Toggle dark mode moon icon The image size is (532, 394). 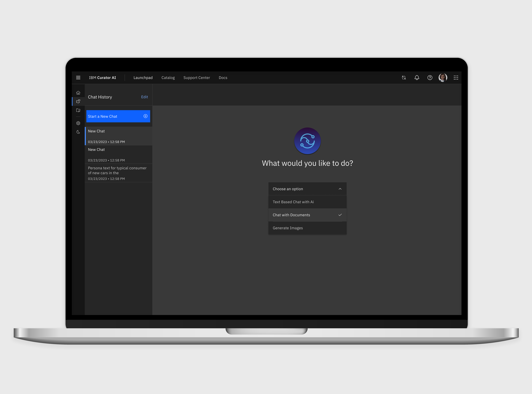78,132
